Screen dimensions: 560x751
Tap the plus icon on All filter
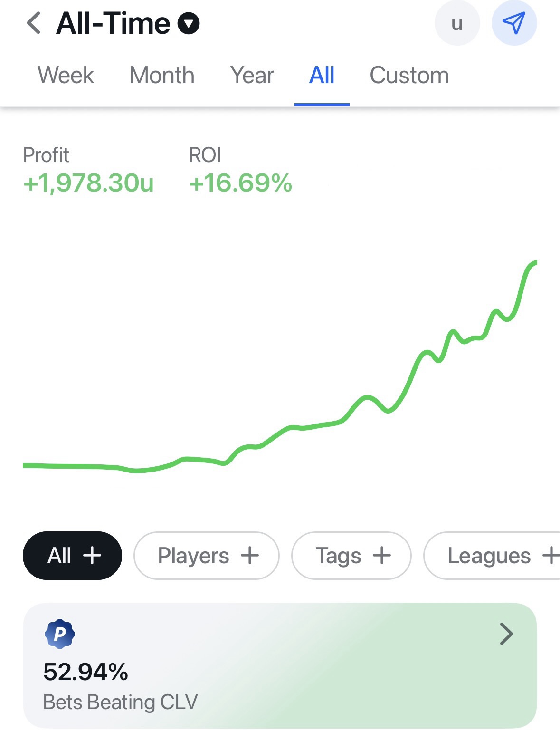[x=92, y=555]
